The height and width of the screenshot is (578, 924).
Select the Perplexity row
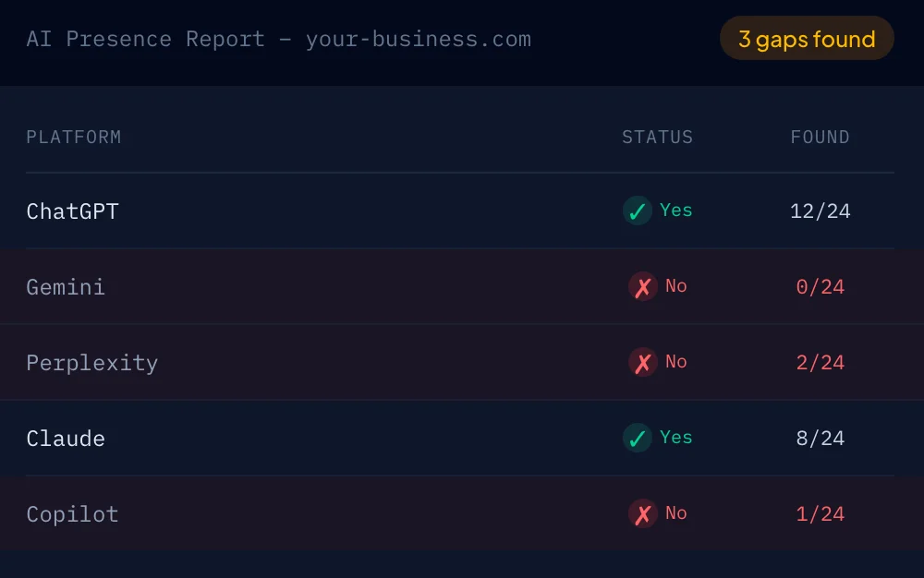(370, 362)
